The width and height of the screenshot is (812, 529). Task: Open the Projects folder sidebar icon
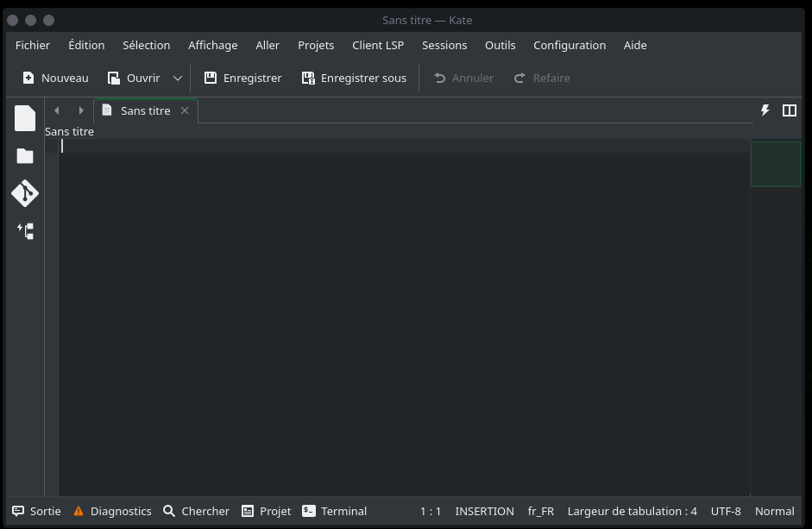click(x=25, y=156)
